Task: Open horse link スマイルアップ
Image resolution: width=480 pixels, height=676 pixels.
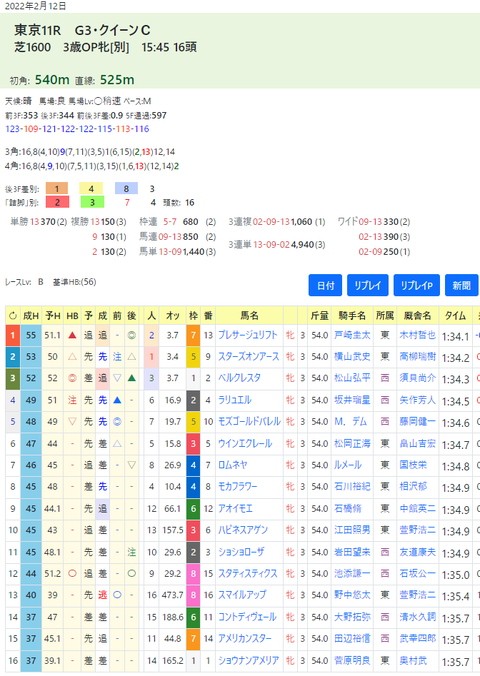Action: (x=242, y=595)
